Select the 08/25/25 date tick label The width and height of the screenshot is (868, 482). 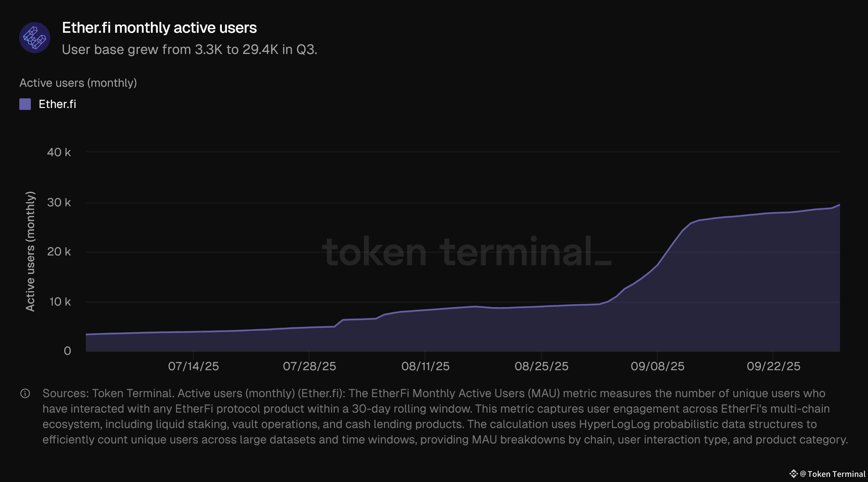click(541, 366)
